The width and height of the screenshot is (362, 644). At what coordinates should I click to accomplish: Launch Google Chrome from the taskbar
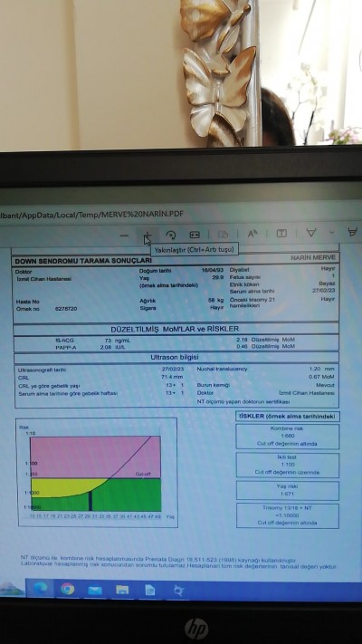[x=67, y=589]
